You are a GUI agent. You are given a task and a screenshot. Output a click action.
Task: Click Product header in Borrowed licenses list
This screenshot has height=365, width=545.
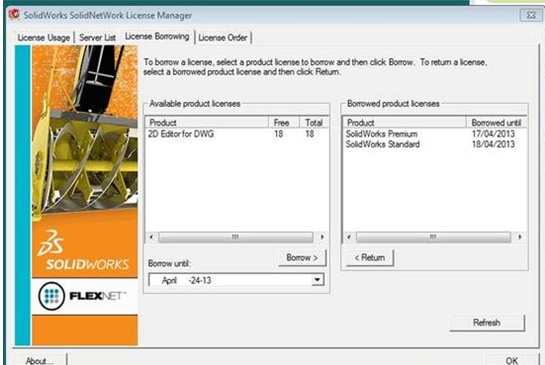(405, 122)
